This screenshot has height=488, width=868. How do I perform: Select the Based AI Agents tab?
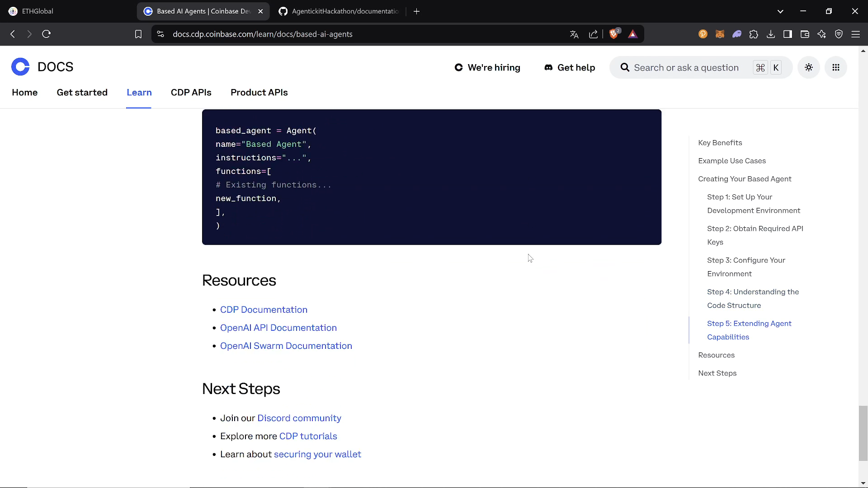click(203, 11)
